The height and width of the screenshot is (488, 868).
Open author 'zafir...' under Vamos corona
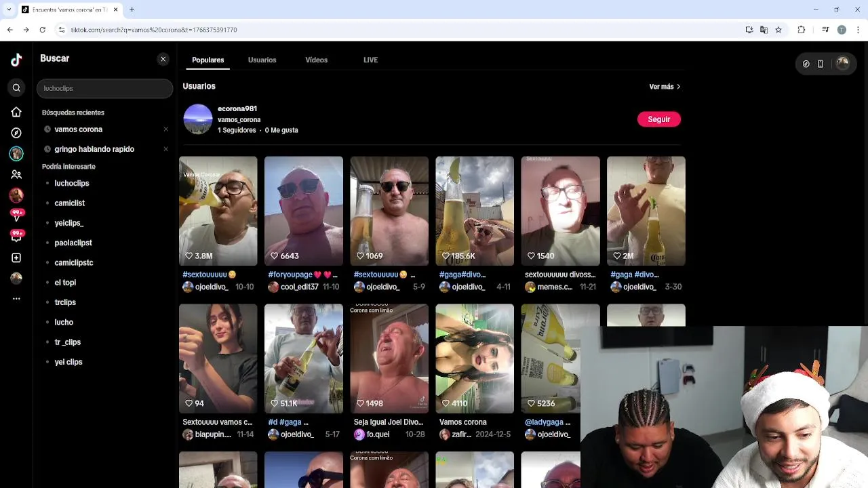(461, 434)
